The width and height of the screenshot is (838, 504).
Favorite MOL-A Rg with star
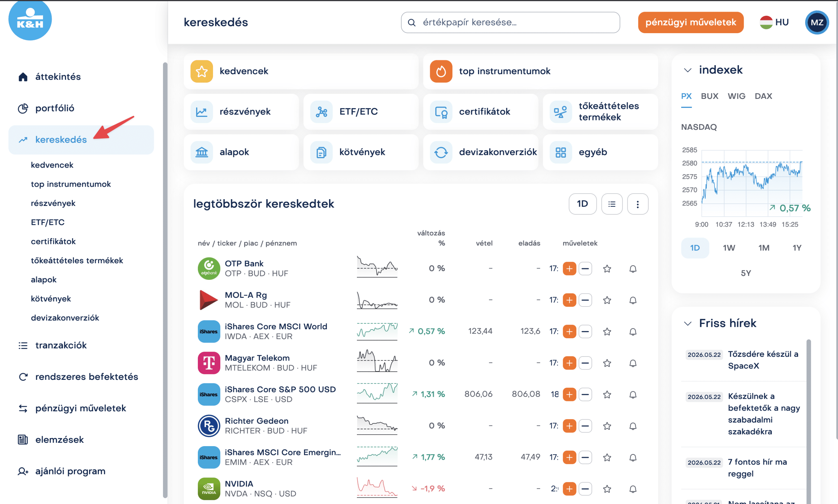(x=607, y=300)
